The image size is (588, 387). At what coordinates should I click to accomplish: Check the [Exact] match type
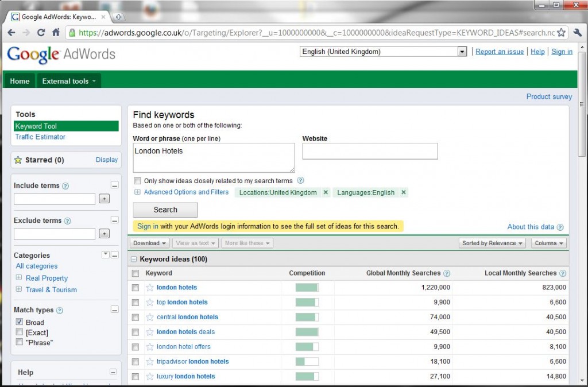[x=19, y=332]
